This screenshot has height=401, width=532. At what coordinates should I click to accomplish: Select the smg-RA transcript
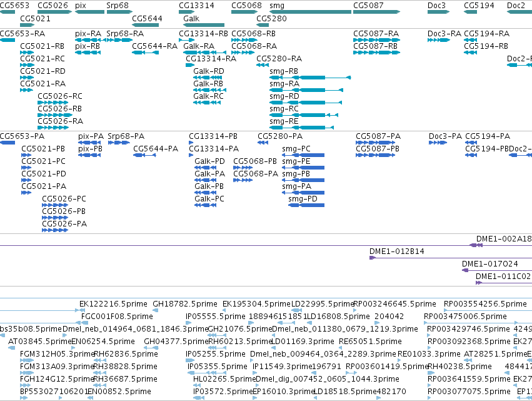click(x=306, y=90)
